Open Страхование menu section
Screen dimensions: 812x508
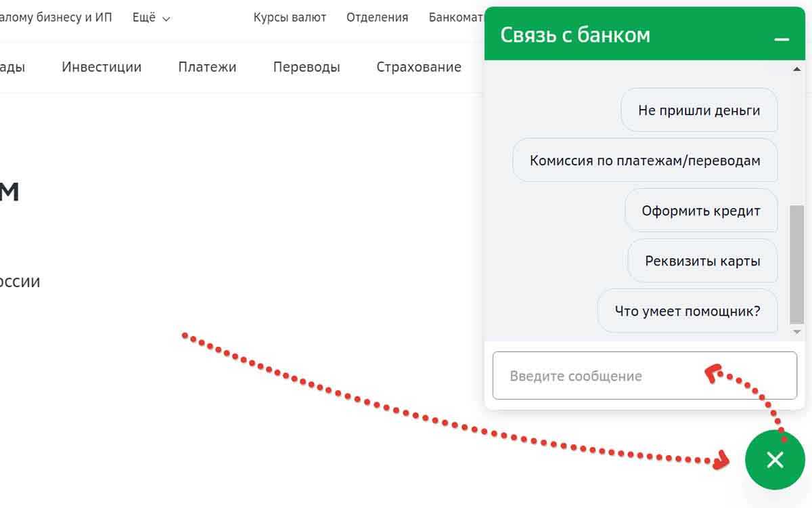[x=419, y=67]
